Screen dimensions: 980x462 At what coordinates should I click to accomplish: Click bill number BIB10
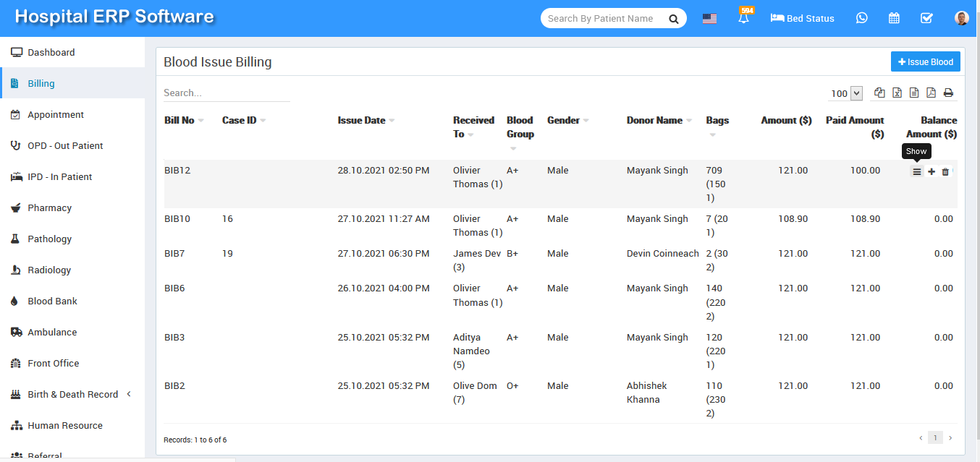(177, 219)
